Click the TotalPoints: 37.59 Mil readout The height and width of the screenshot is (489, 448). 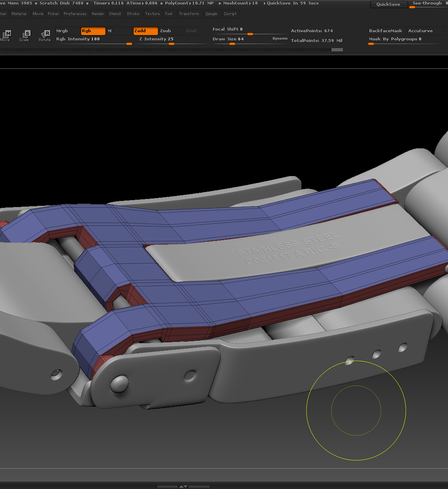coord(316,41)
